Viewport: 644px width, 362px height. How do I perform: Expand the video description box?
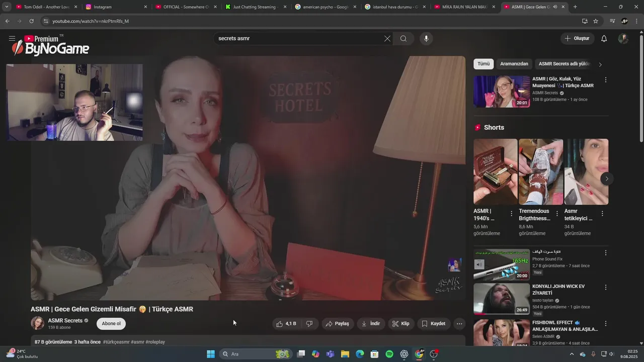click(x=248, y=341)
